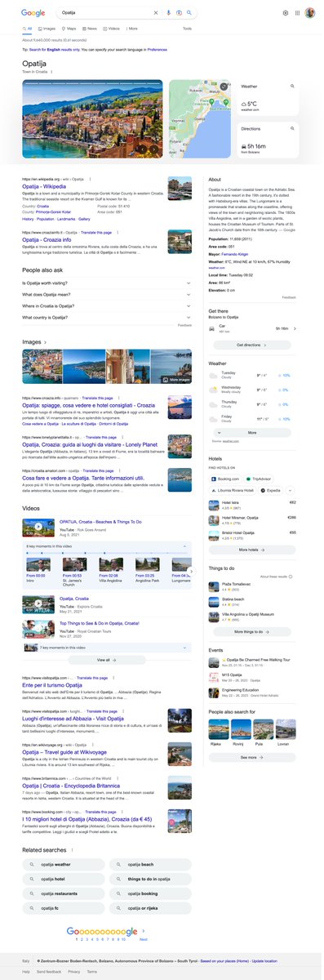Viewport: 324px width, 980px height.
Task: Expand 'Where in Croatia is Opatija?' question
Action: coord(107,305)
